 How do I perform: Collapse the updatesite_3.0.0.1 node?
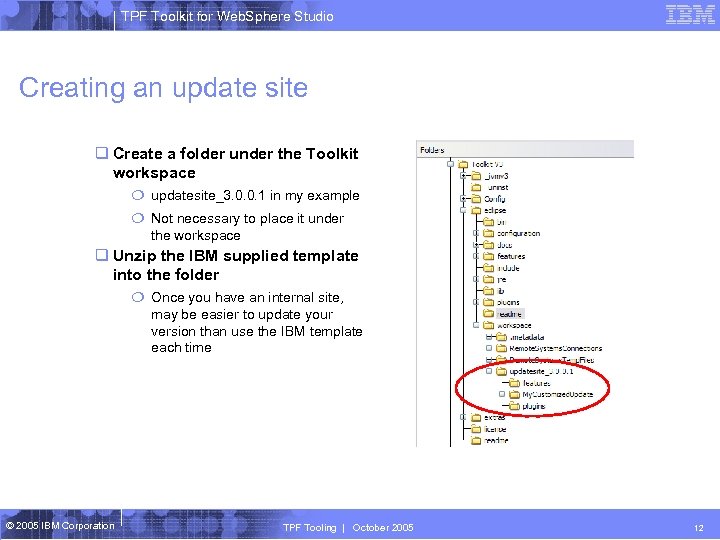point(489,371)
